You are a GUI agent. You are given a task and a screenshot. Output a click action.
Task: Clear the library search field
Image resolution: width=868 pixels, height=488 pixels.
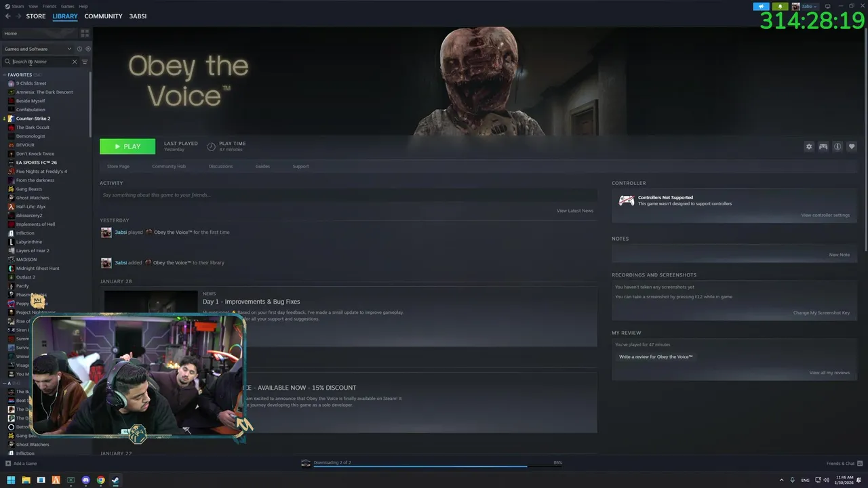[x=75, y=62]
